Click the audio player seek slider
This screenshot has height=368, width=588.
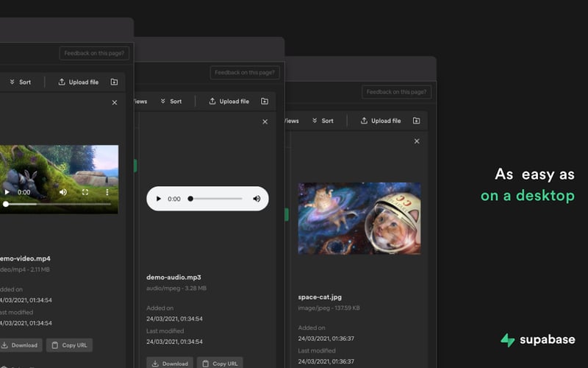pyautogui.click(x=215, y=199)
